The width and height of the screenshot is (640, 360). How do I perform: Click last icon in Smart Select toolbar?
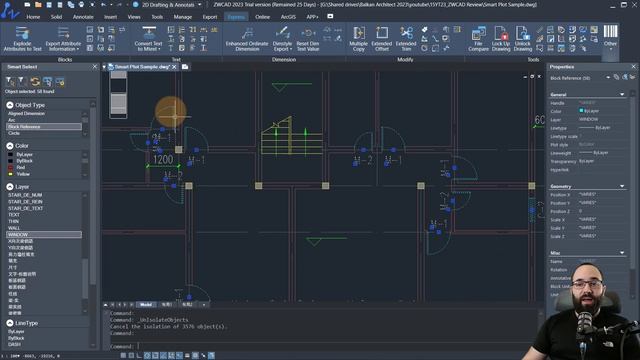pos(60,82)
